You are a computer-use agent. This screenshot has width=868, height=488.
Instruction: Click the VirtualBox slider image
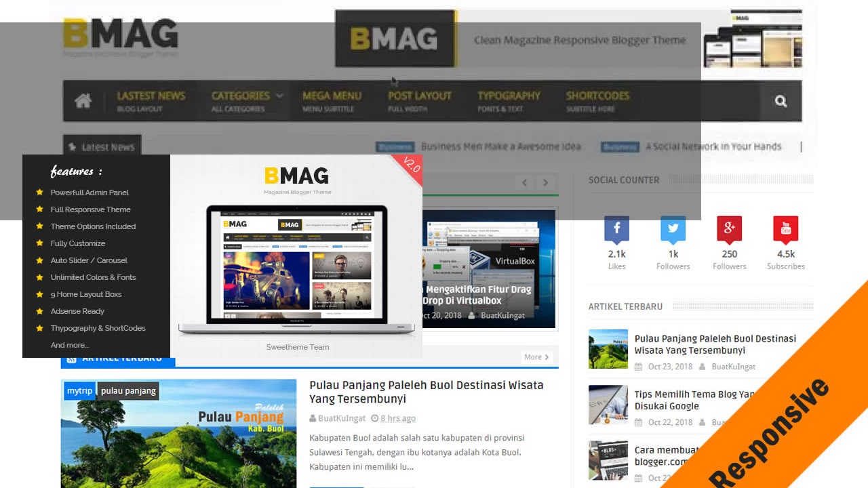click(x=489, y=269)
